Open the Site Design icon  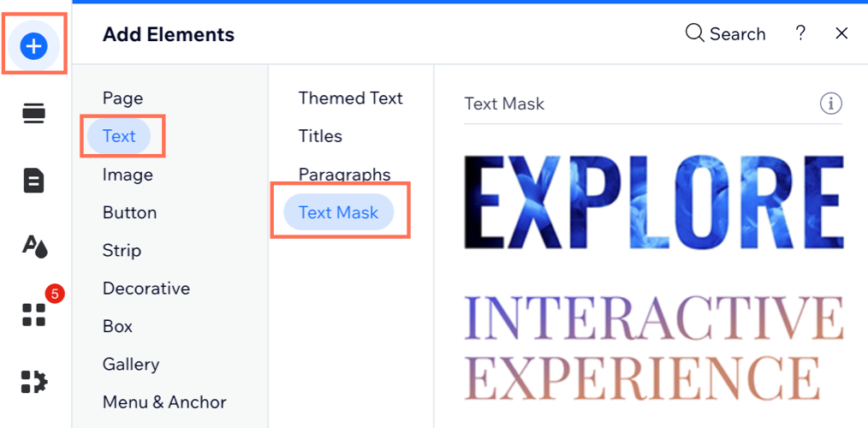pos(34,247)
